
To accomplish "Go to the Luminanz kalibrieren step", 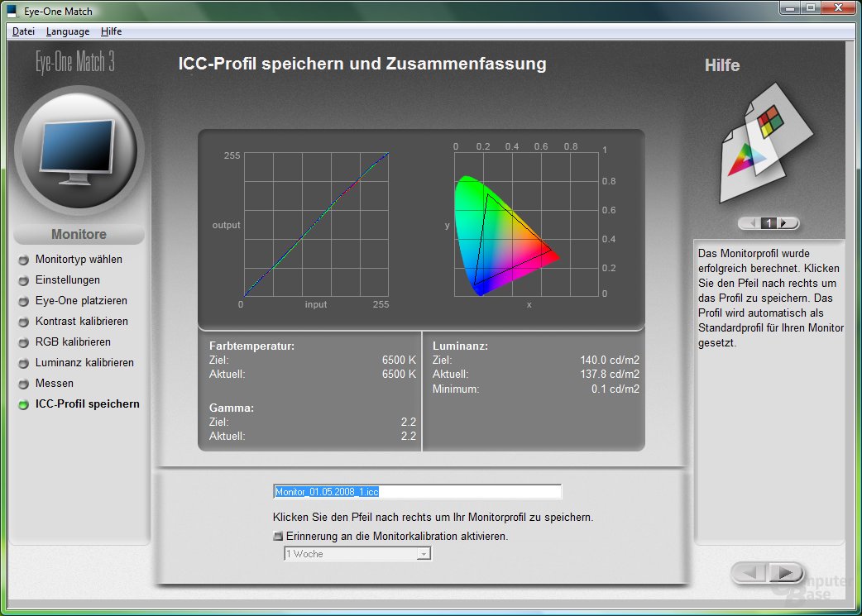I will 84,363.
